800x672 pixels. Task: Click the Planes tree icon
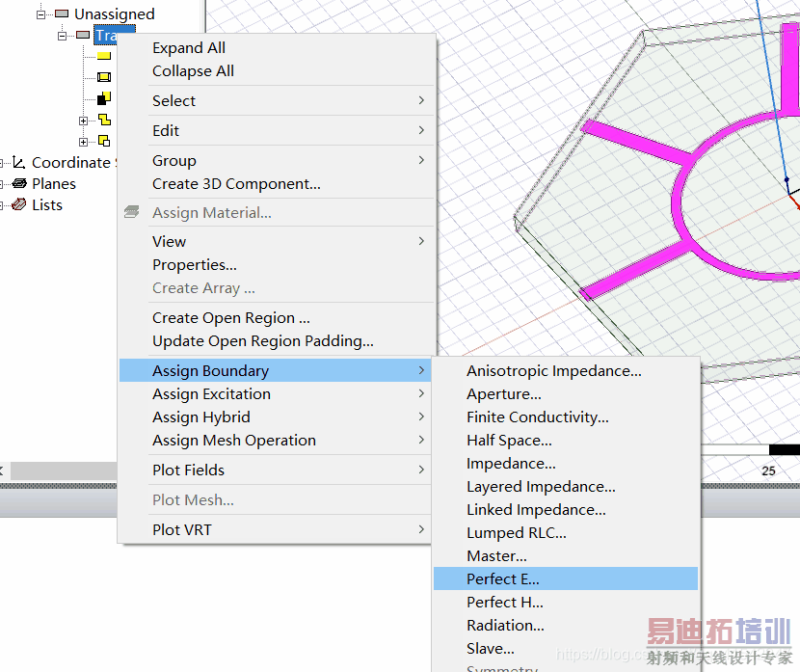click(19, 183)
